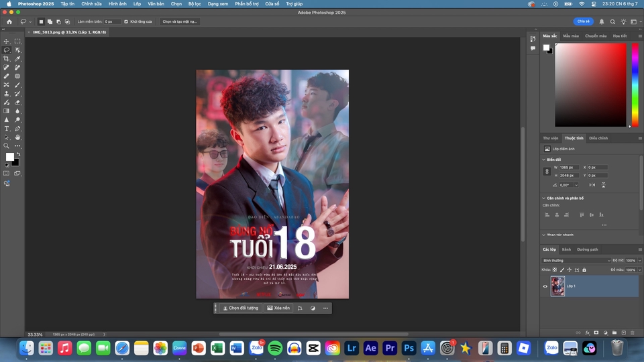Select the Brush tool

click(17, 85)
